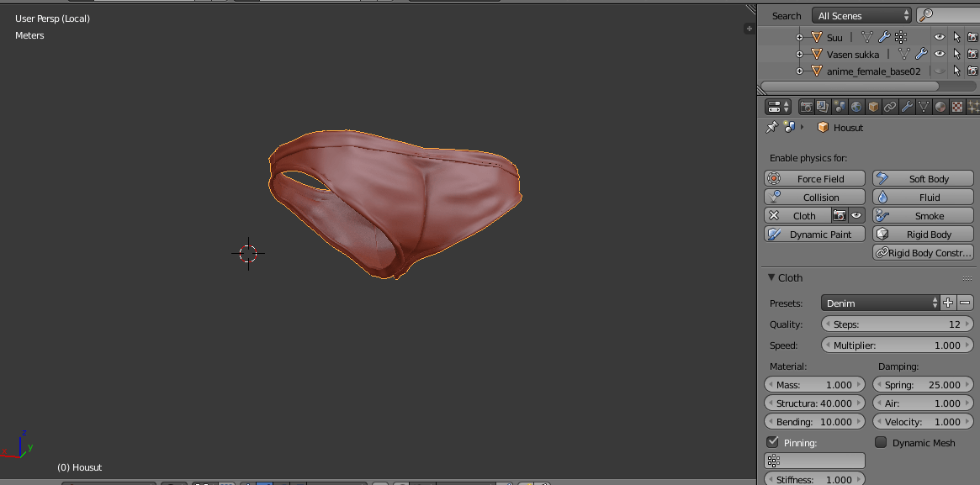Image resolution: width=980 pixels, height=485 pixels.
Task: Open the Texture properties tab
Action: click(x=956, y=107)
